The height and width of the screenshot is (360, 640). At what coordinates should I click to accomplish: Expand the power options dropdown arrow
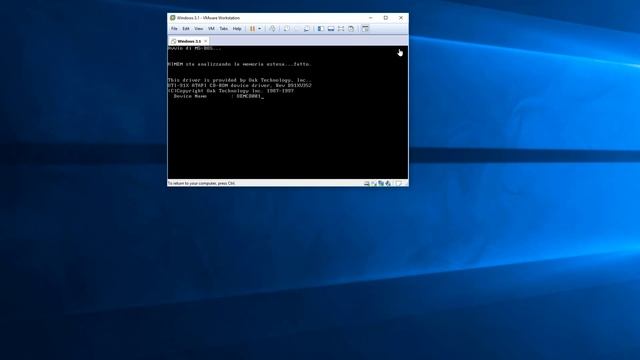260,29
